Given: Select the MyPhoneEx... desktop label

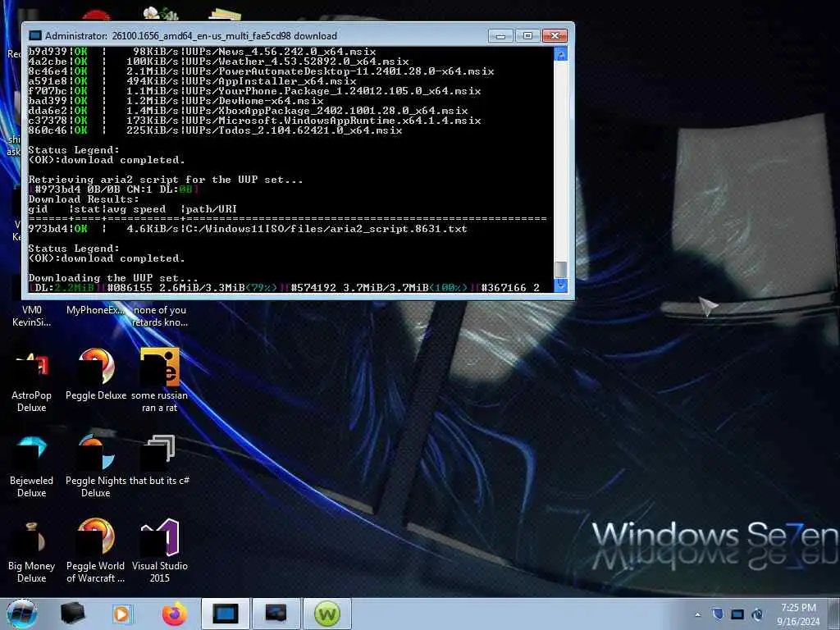Looking at the screenshot, I should pos(96,310).
